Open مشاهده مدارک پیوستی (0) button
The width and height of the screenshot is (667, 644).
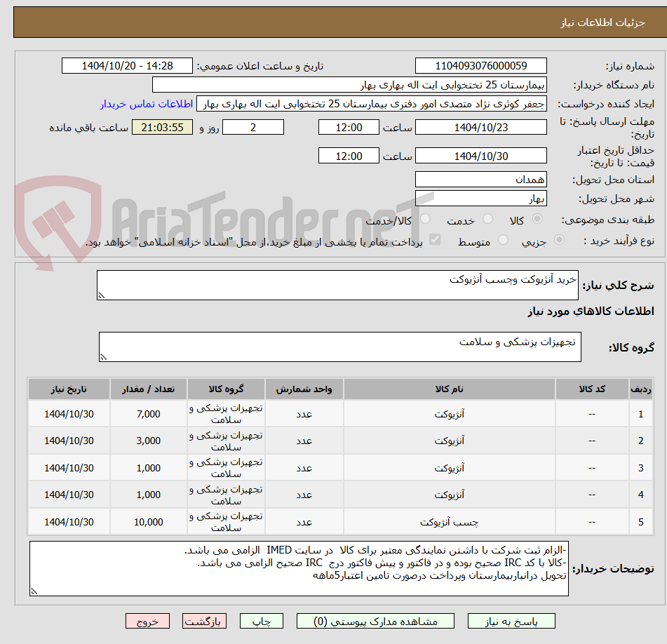(375, 621)
